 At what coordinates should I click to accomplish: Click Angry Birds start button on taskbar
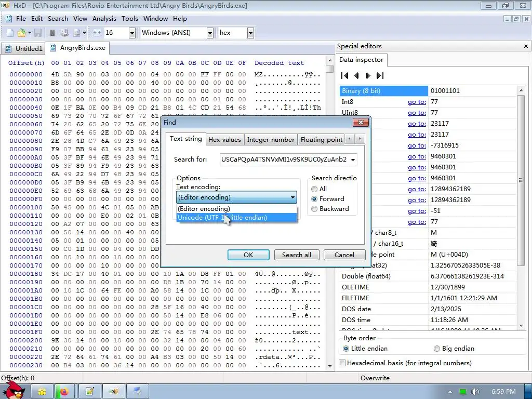click(x=14, y=390)
